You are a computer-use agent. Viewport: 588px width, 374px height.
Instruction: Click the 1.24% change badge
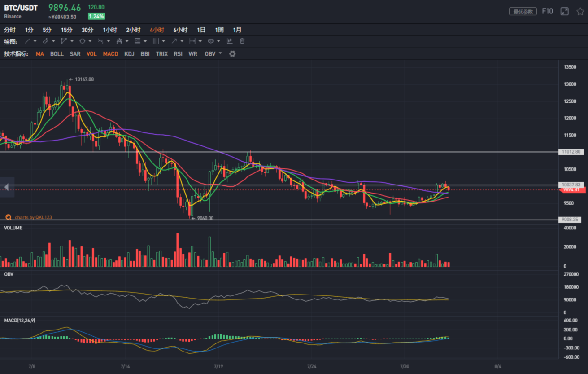click(96, 17)
